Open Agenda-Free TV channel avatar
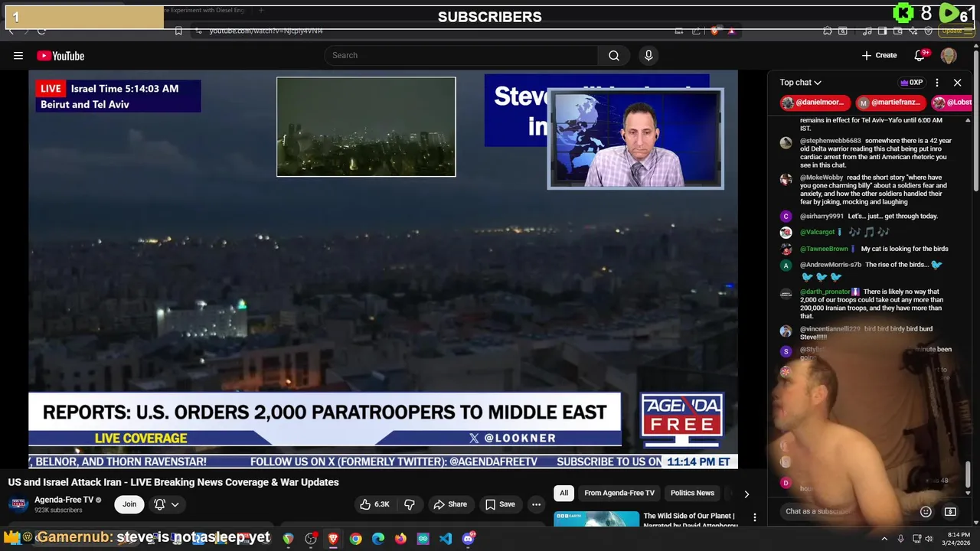Viewport: 980px width, 551px height. [18, 504]
